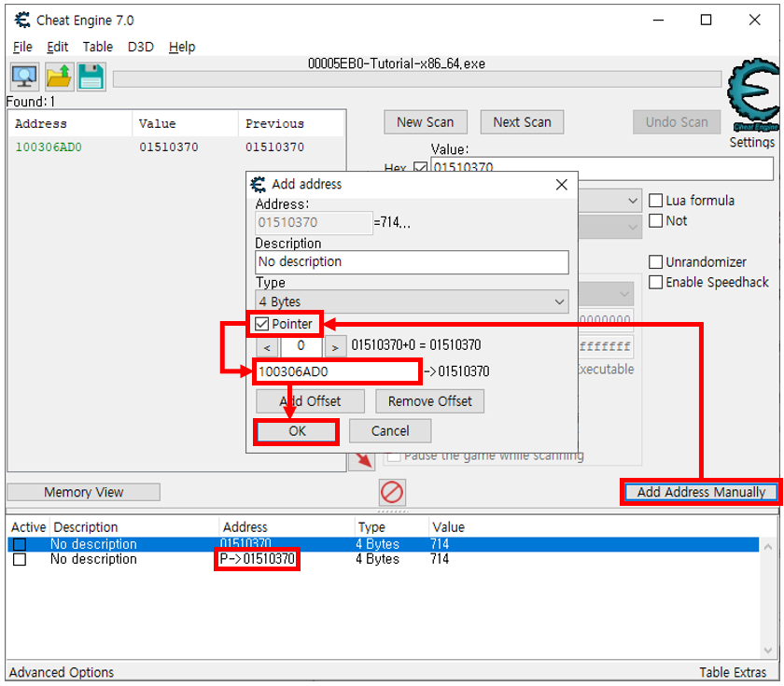784x686 pixels.
Task: Decrease pointer offset with < button
Action: click(x=268, y=346)
